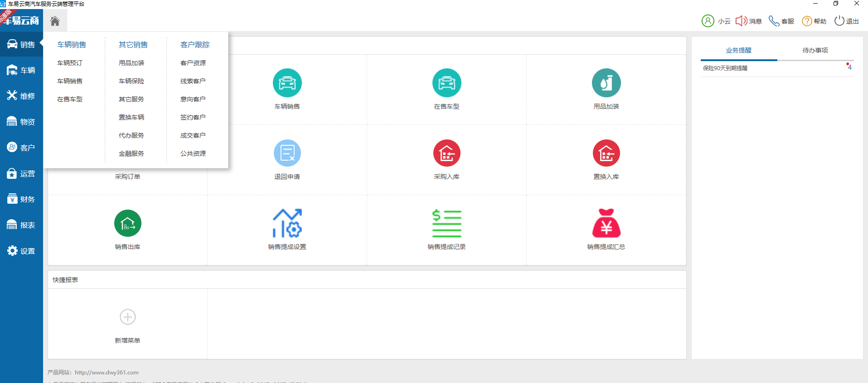Image resolution: width=868 pixels, height=383 pixels.
Task: Click the 置换入库 shortcut icon
Action: [x=606, y=153]
